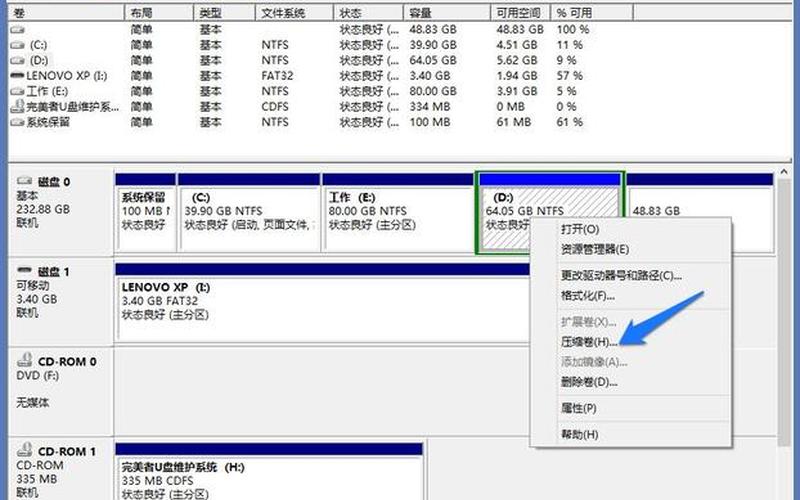Choose 删除卷(D)... from context menu
Viewport: 800px width, 500px height.
point(589,382)
